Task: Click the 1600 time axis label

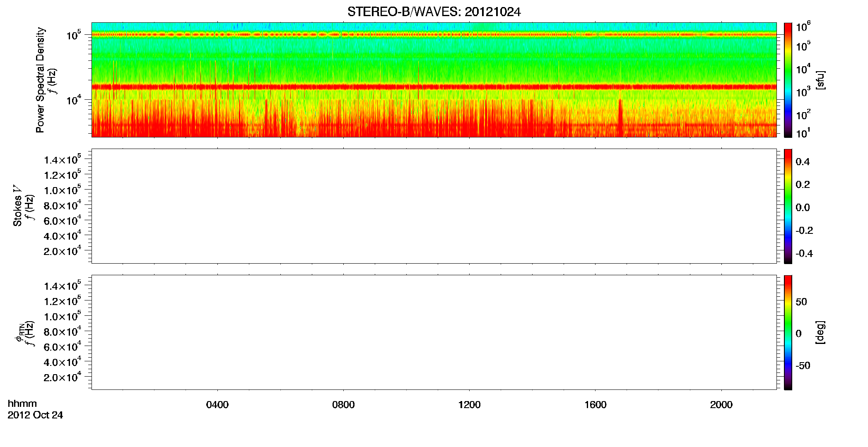Action: tap(596, 405)
